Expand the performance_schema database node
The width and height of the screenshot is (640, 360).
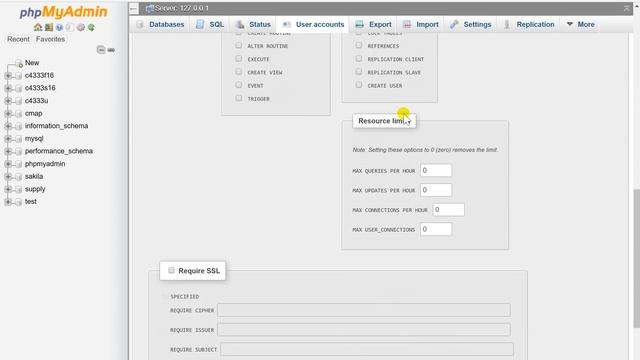tap(8, 151)
